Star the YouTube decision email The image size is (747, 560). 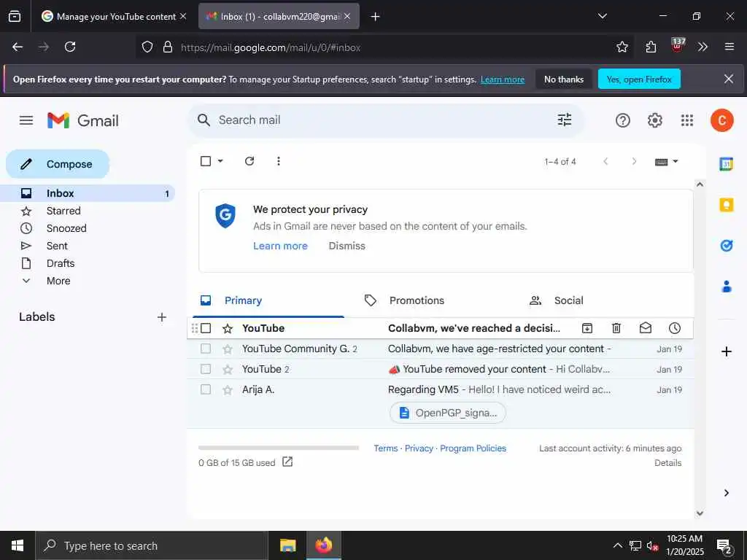click(x=228, y=329)
